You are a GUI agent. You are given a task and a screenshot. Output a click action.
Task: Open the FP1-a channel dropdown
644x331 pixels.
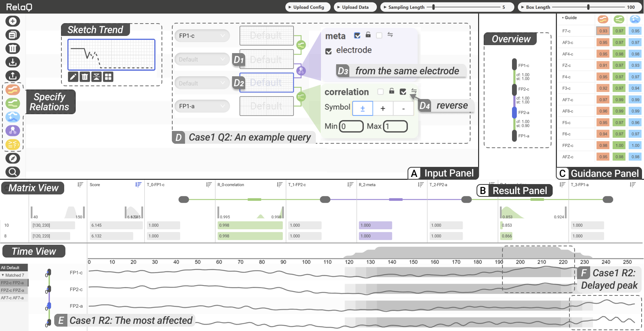click(202, 106)
